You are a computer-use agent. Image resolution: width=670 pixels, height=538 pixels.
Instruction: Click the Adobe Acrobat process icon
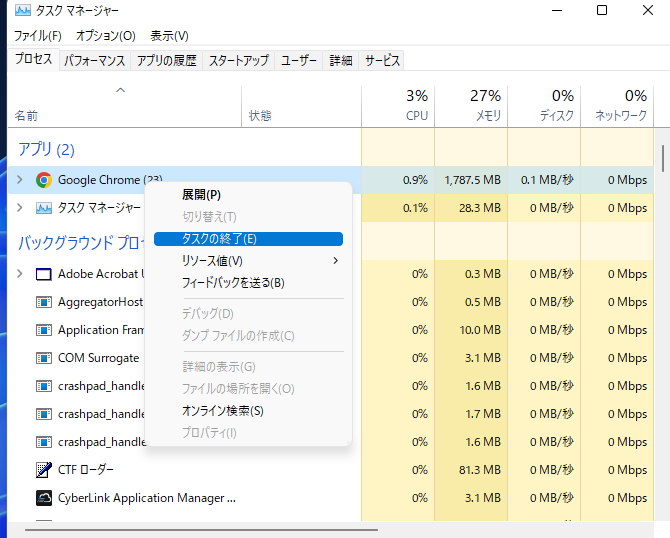[44, 274]
